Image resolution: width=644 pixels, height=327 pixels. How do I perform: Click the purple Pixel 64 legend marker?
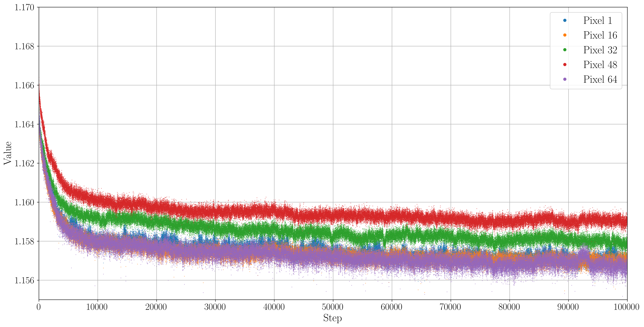[x=565, y=79]
